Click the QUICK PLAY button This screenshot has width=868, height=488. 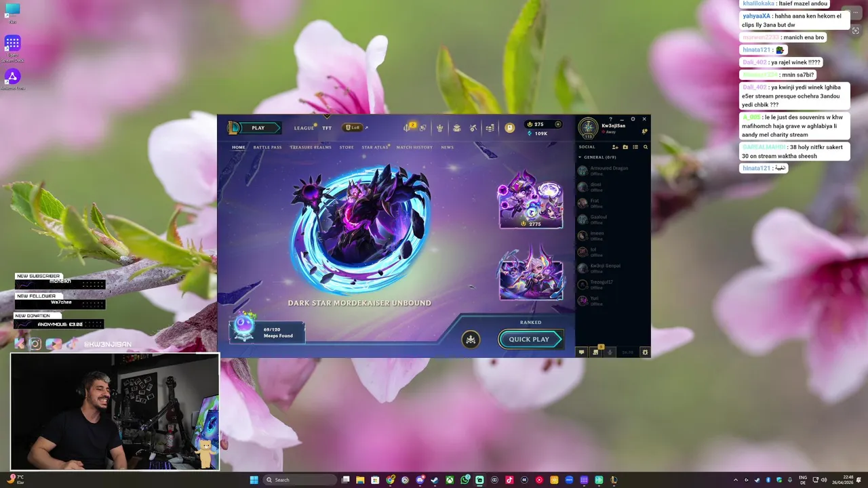coord(530,340)
